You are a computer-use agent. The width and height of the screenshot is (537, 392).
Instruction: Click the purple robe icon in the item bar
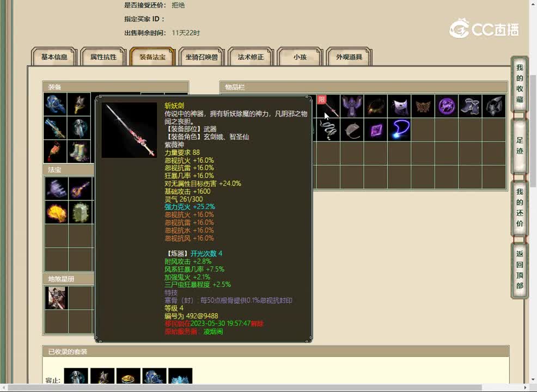[352, 106]
